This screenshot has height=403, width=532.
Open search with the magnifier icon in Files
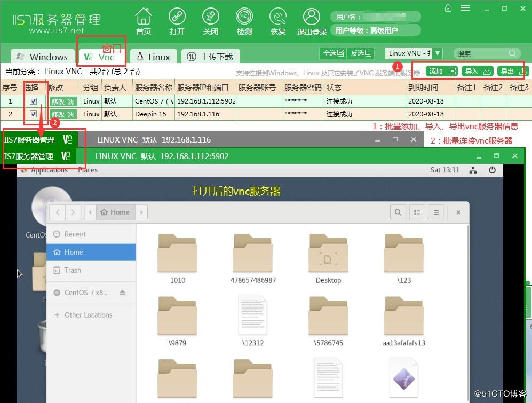pyautogui.click(x=398, y=212)
